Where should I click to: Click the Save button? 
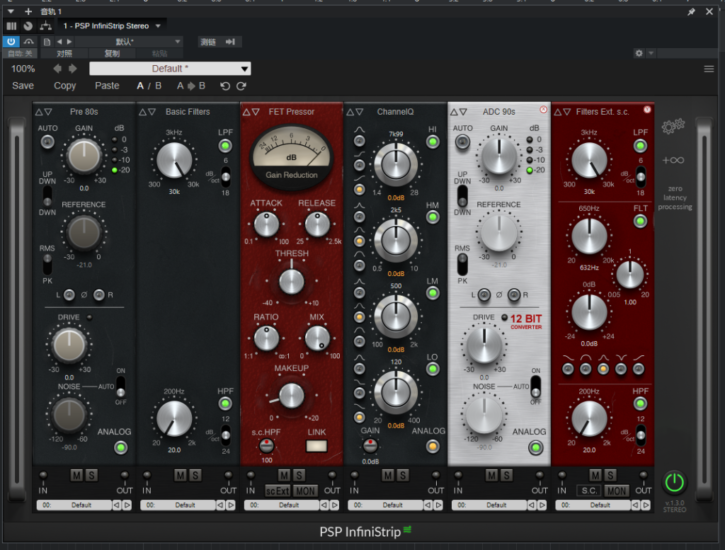click(x=23, y=86)
